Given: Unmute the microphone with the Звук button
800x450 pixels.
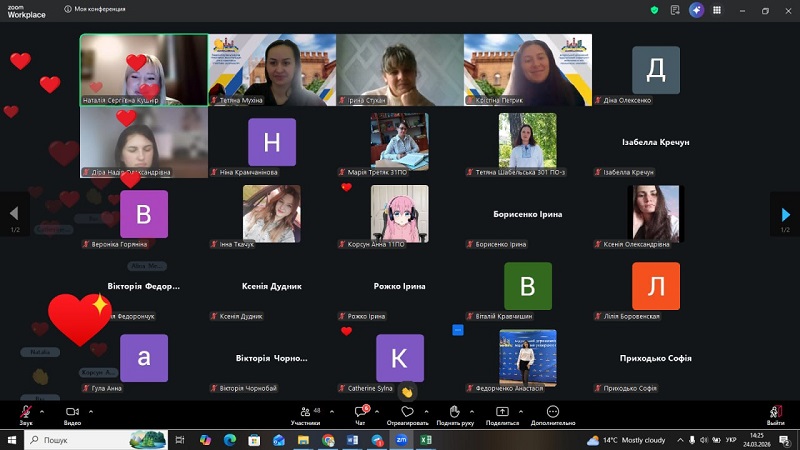Looking at the screenshot, I should pyautogui.click(x=25, y=412).
